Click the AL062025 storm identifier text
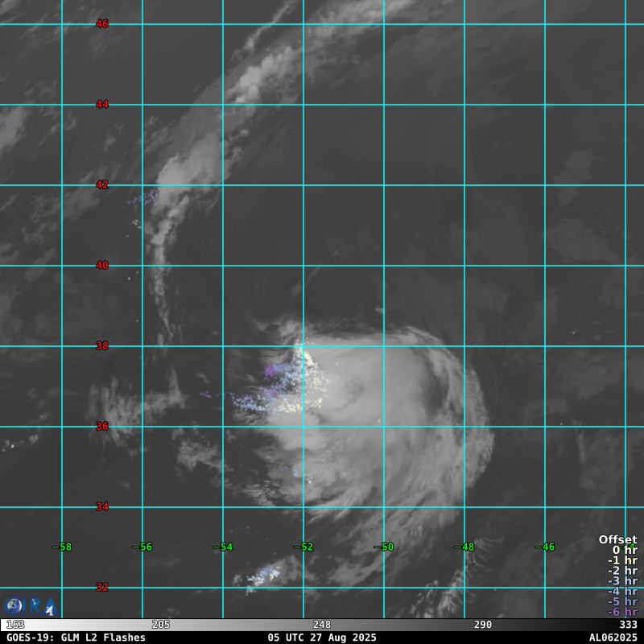This screenshot has width=644, height=644. point(613,638)
